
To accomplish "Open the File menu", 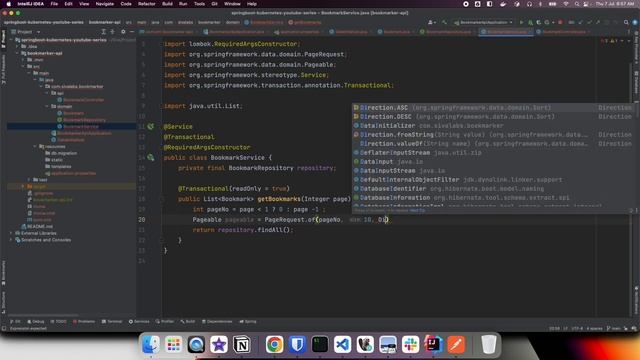I will click(54, 4).
